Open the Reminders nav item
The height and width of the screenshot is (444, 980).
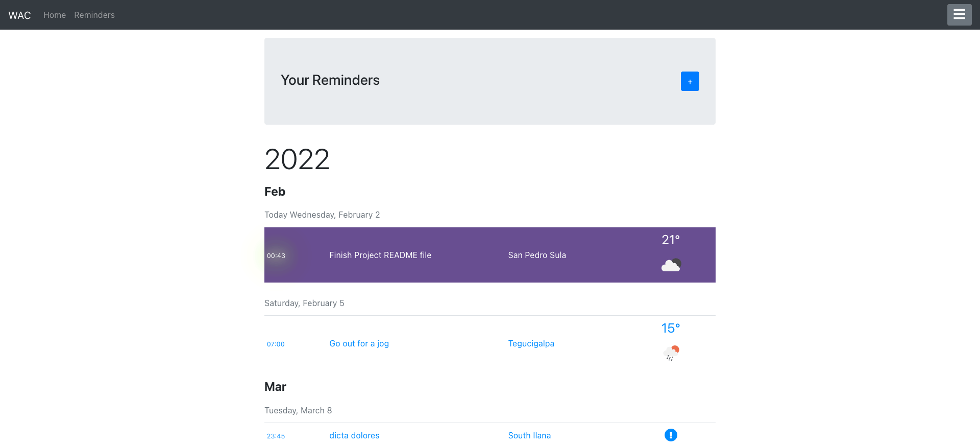[x=94, y=15]
